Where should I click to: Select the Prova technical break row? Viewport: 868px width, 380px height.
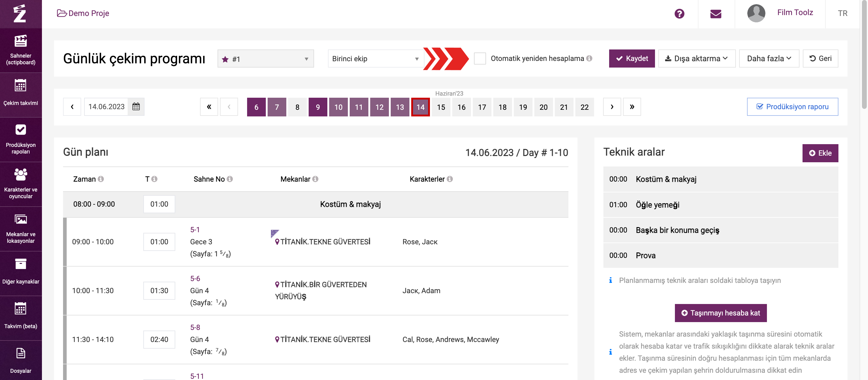[720, 255]
